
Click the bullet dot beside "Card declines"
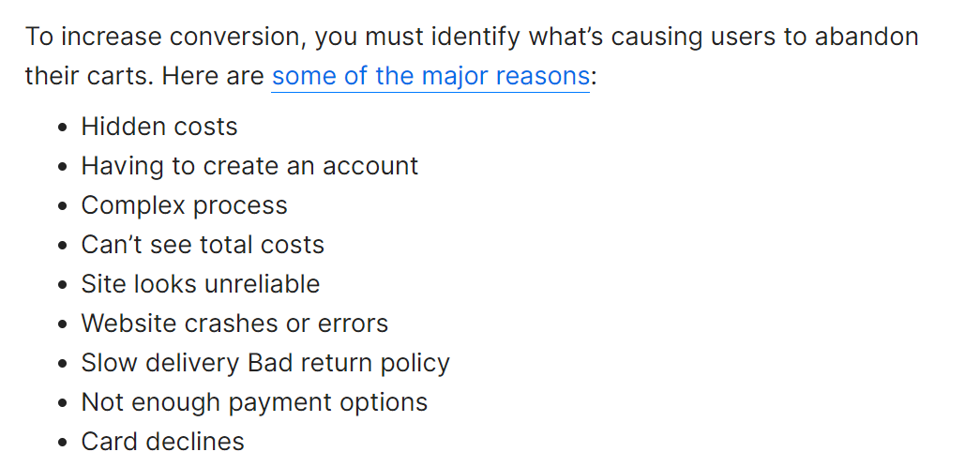pos(63,444)
